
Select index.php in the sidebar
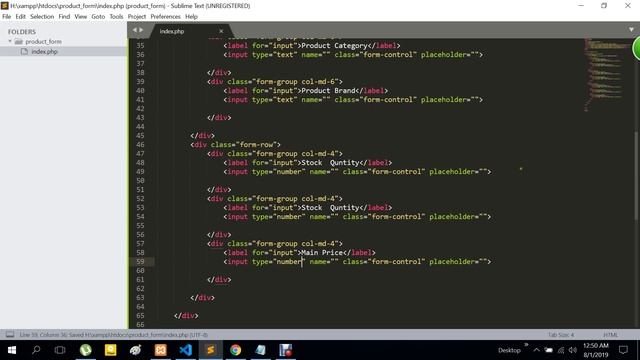point(44,51)
